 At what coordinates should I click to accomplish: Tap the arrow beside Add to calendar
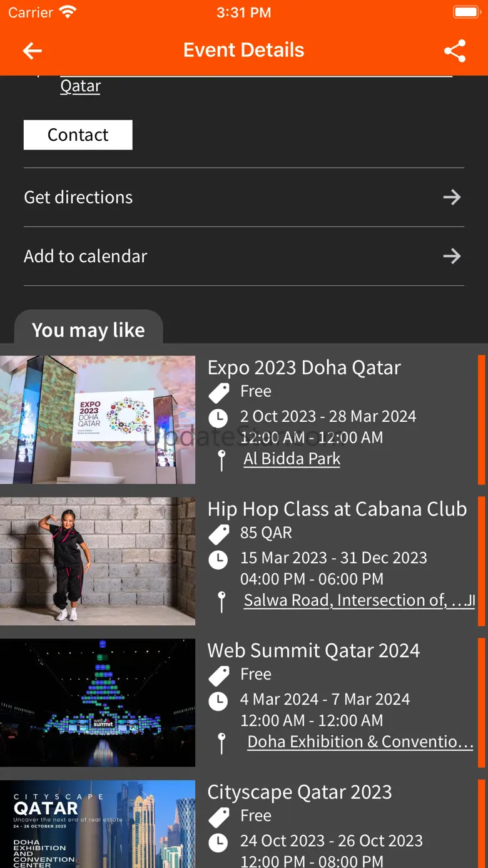click(452, 256)
